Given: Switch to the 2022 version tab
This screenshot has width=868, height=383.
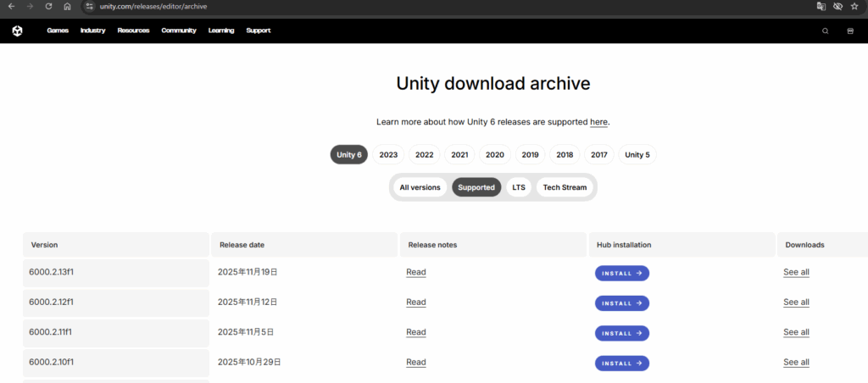Looking at the screenshot, I should [425, 155].
